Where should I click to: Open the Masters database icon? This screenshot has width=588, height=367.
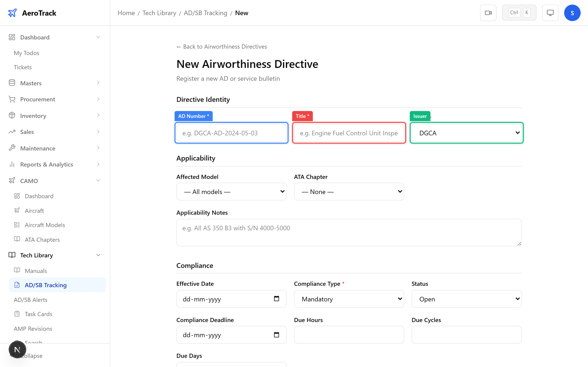pyautogui.click(x=12, y=83)
